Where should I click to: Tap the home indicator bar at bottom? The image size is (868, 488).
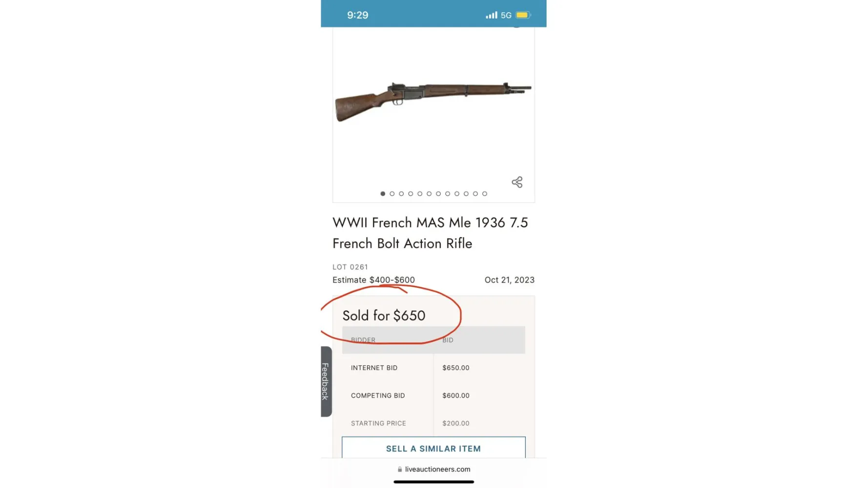click(434, 482)
